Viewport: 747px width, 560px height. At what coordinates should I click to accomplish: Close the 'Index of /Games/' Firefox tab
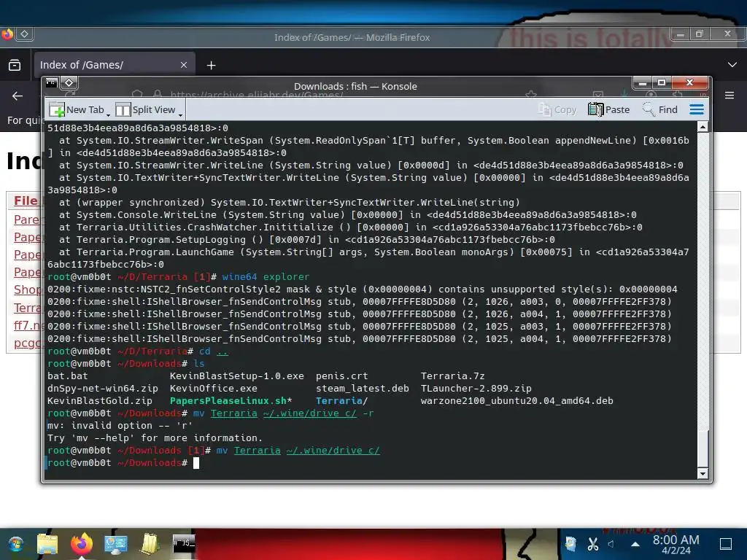coord(184,65)
